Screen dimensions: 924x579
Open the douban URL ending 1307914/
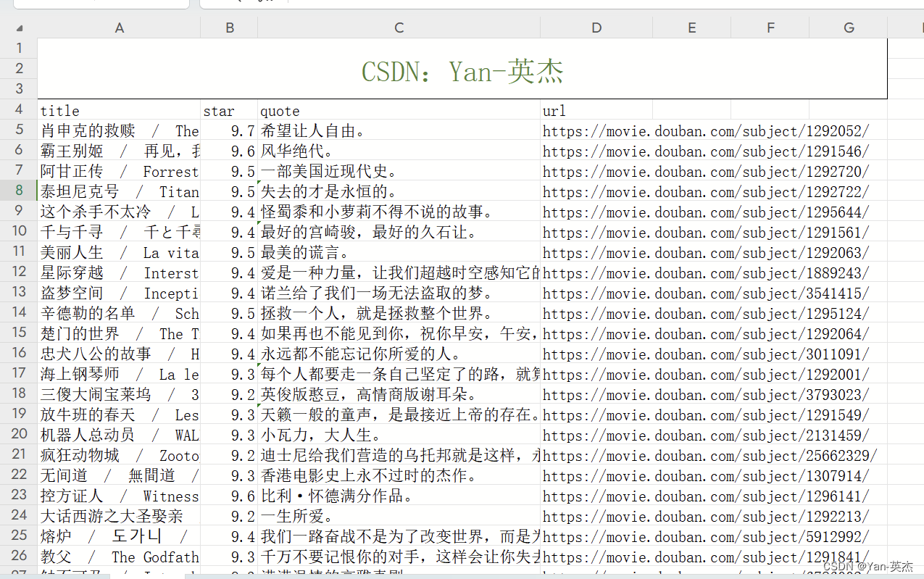(x=706, y=476)
